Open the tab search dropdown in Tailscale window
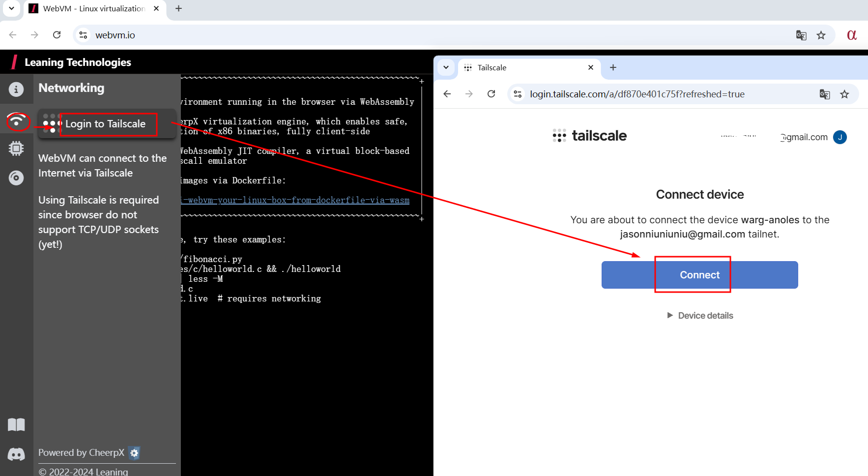This screenshot has width=868, height=476. [x=446, y=67]
